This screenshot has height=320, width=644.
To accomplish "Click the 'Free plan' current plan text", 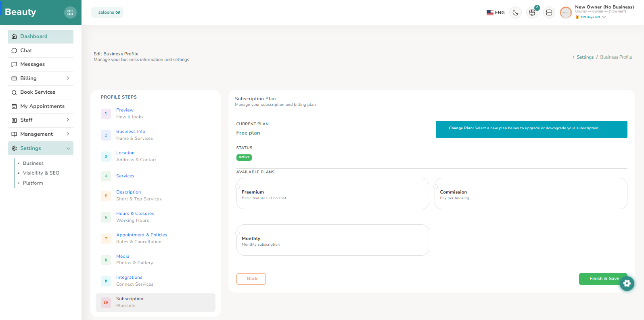I will tap(248, 133).
